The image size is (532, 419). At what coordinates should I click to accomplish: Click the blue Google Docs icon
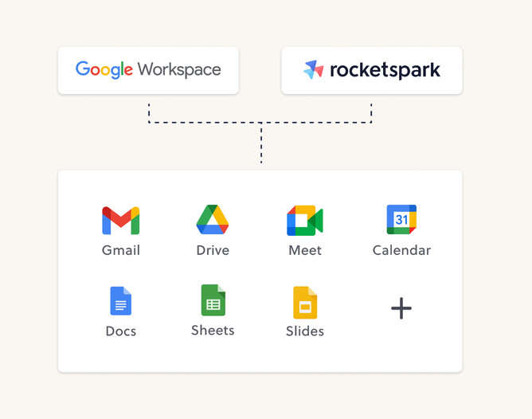point(120,301)
